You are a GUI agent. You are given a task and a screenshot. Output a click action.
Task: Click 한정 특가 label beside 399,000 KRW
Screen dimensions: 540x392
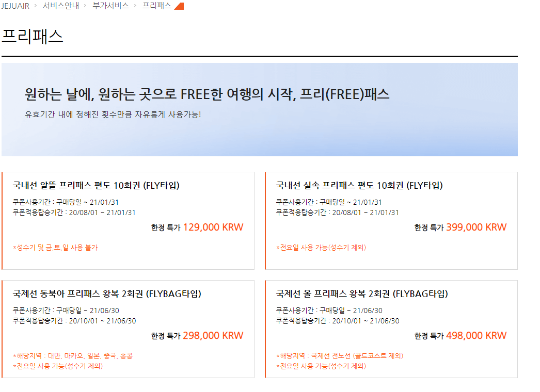point(429,228)
